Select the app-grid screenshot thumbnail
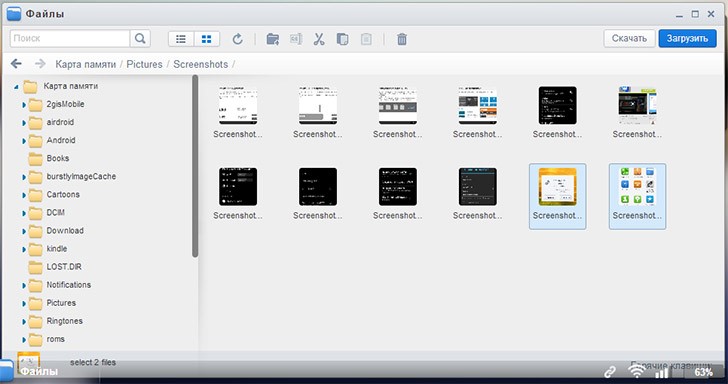728x384 pixels. [x=637, y=196]
